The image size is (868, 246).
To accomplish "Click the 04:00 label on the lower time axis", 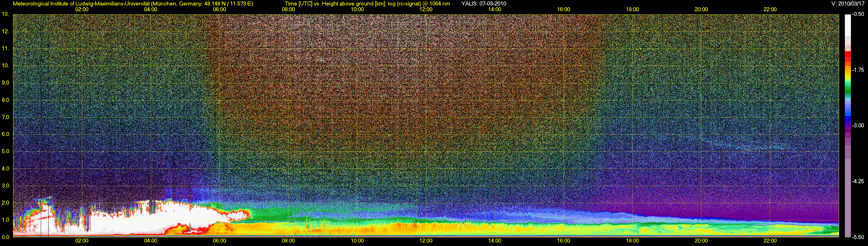I will coord(151,241).
